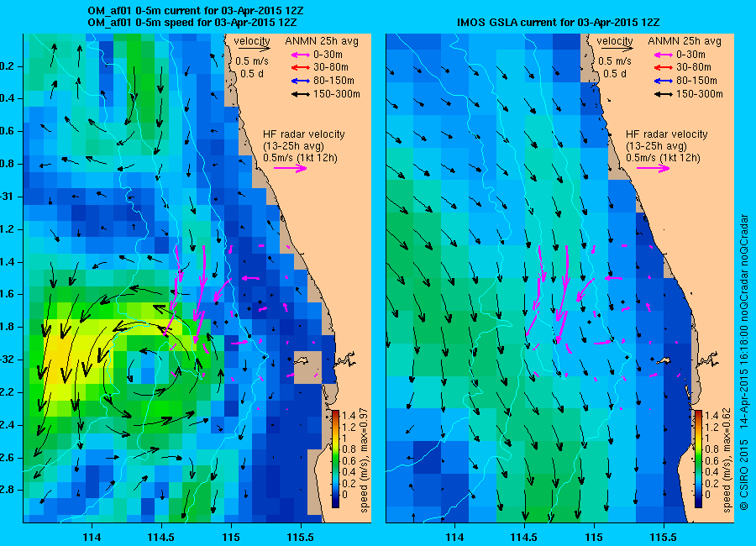Click the magenta 0-30m arrow in left legend

pos(301,55)
